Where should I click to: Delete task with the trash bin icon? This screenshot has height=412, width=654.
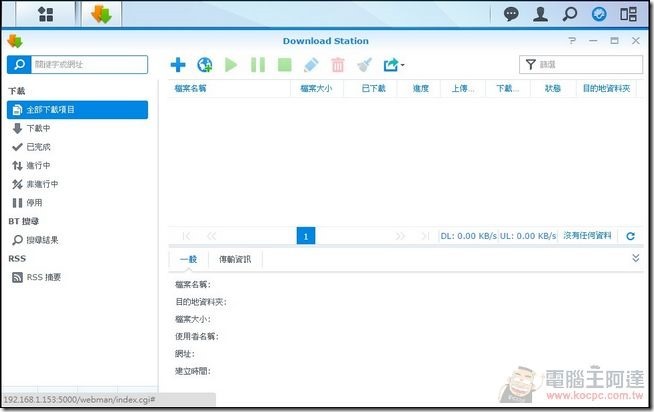click(x=338, y=65)
